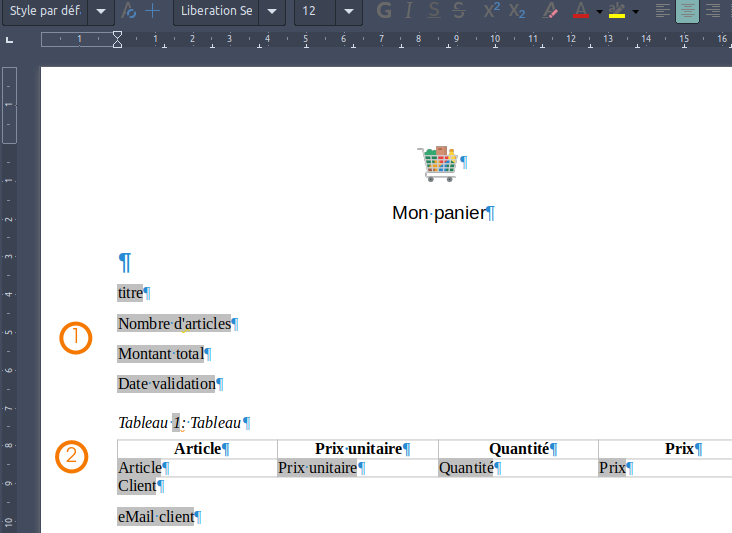Apply superscript formatting
This screenshot has height=533, width=732.
click(492, 10)
